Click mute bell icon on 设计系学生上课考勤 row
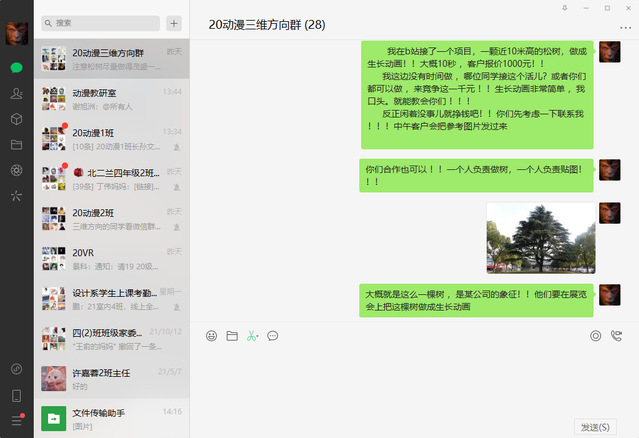The width and height of the screenshot is (639, 438). coord(176,307)
